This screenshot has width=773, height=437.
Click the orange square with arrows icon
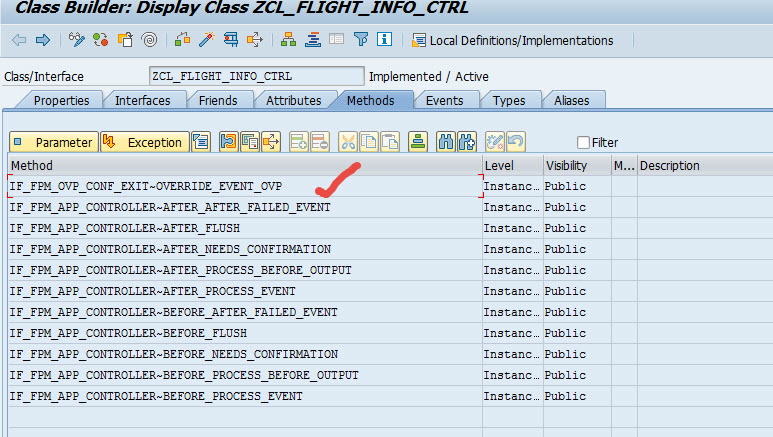click(271, 142)
